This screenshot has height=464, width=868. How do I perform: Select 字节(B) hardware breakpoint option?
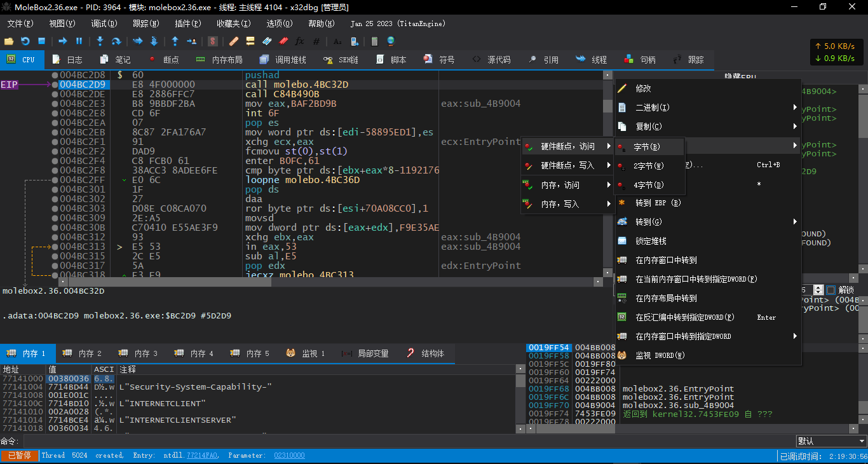click(x=648, y=147)
